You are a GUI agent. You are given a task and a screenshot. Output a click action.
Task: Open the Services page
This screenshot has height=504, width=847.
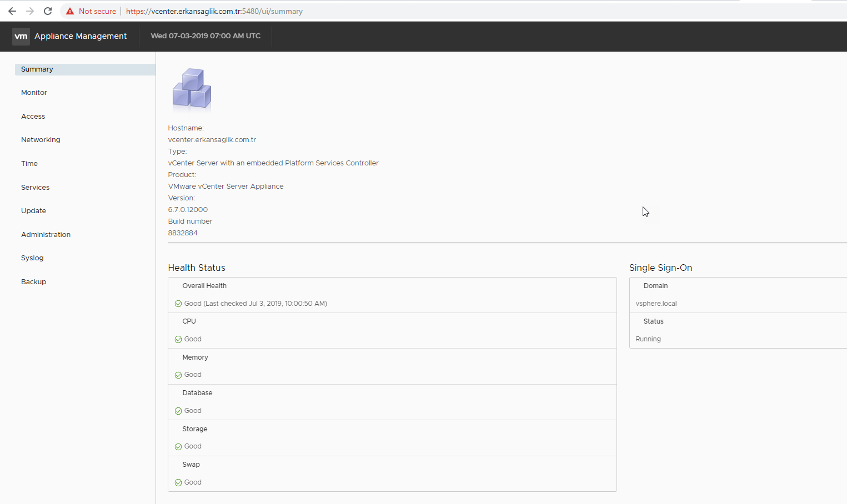pyautogui.click(x=35, y=188)
